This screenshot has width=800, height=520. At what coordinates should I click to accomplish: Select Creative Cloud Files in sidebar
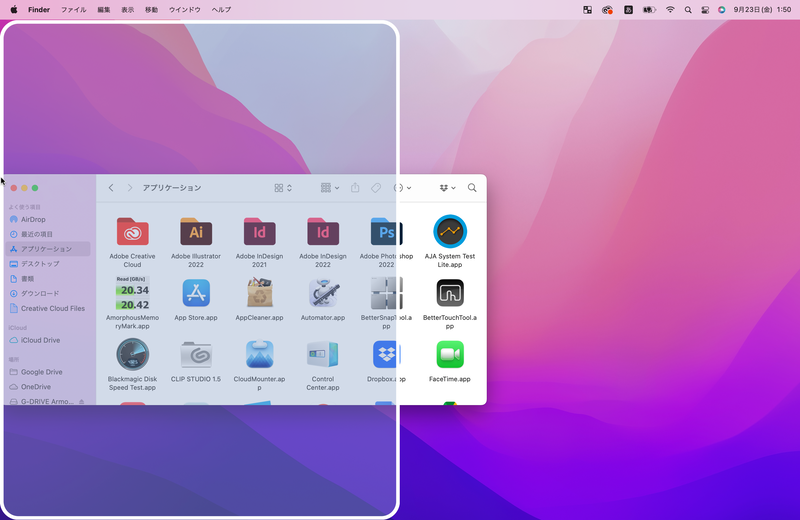click(x=48, y=308)
